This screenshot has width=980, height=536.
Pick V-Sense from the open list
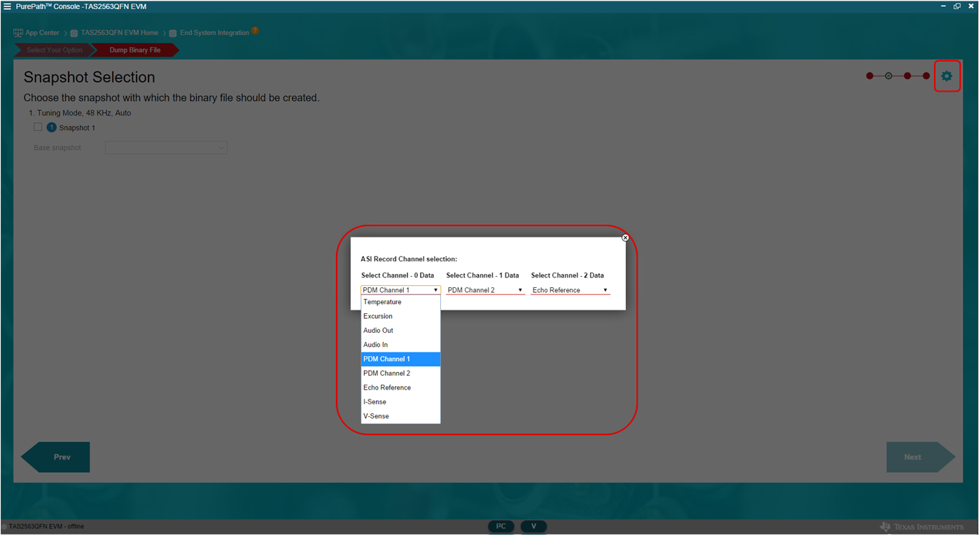click(400, 416)
